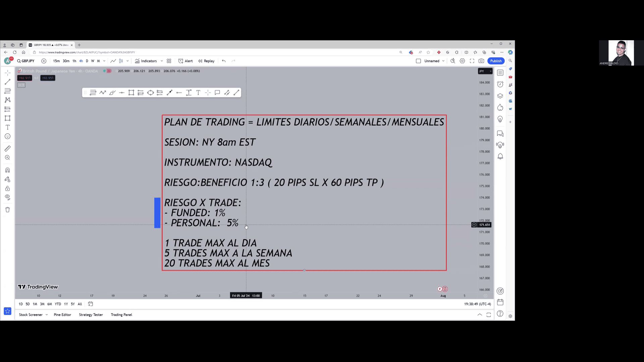Expand the timeframe dropdown arrow
This screenshot has height=362, width=644.
(104, 61)
